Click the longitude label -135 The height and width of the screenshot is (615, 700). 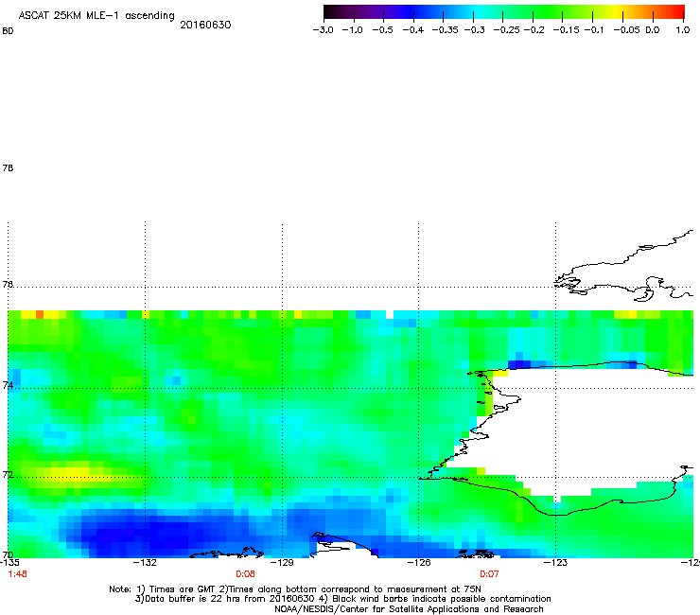[x=9, y=563]
